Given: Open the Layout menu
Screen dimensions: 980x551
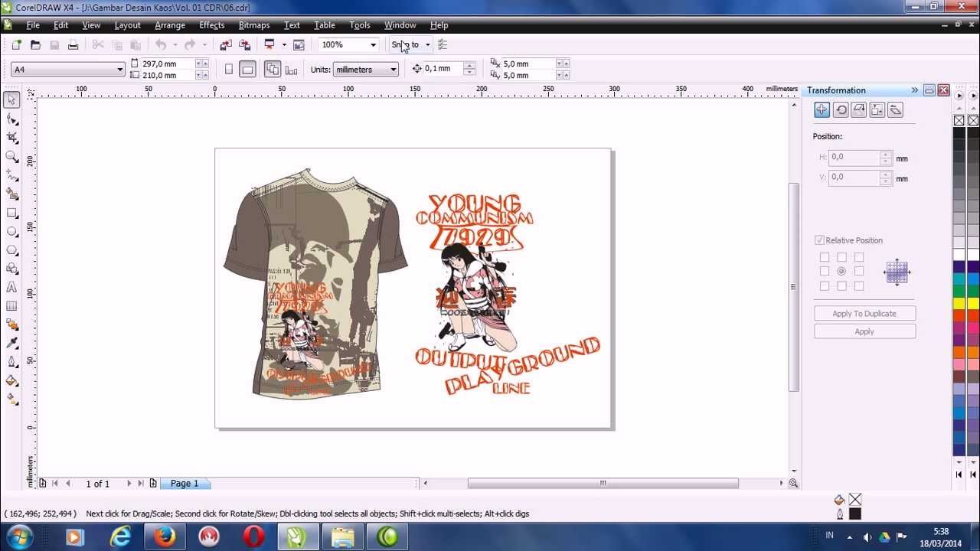Looking at the screenshot, I should click(x=127, y=25).
